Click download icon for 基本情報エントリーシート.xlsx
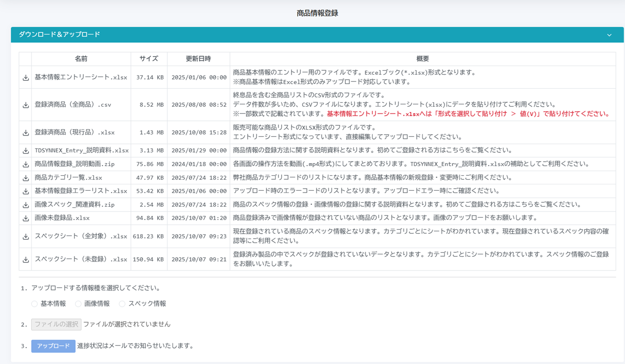 click(26, 78)
